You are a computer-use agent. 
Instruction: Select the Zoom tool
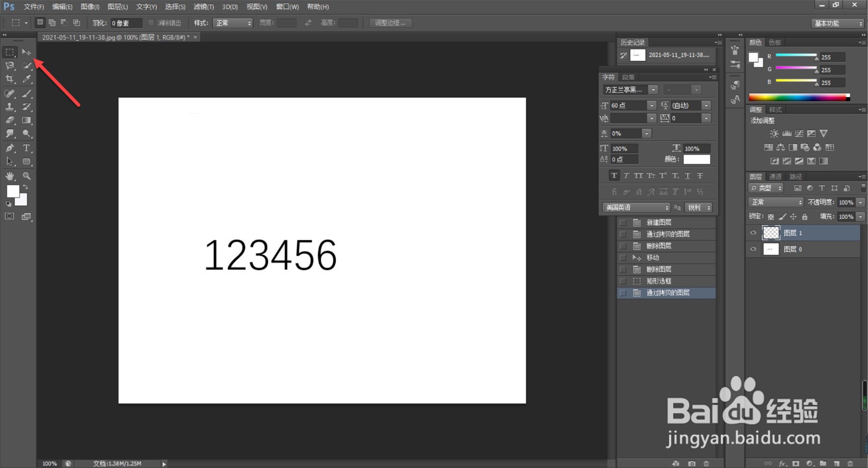(x=27, y=176)
